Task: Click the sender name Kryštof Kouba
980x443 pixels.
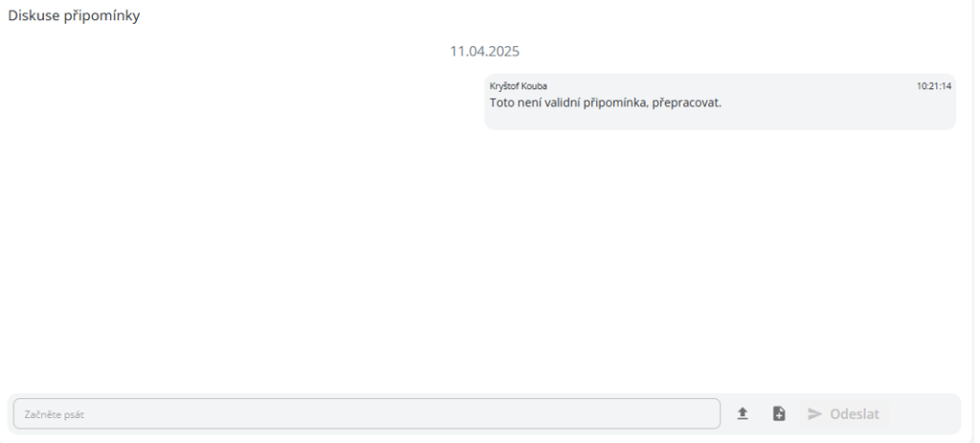Action: pos(518,86)
